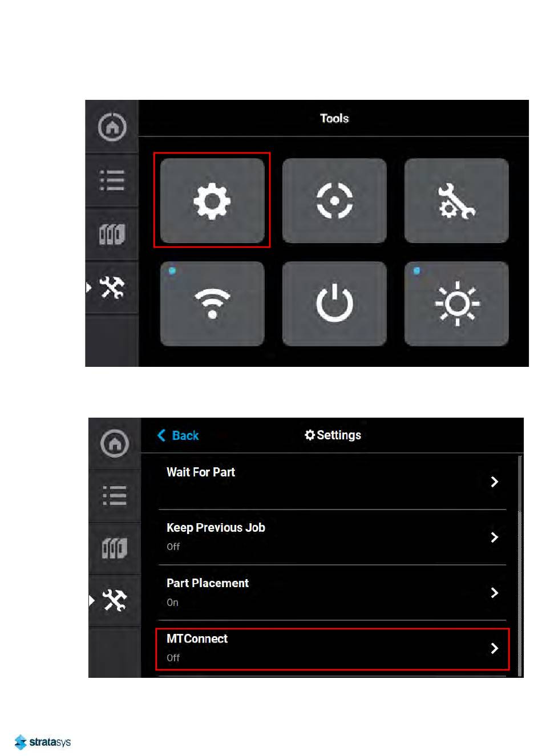This screenshot has height=756, width=542.
Task: Go to home from the Settings sidebar
Action: (115, 443)
